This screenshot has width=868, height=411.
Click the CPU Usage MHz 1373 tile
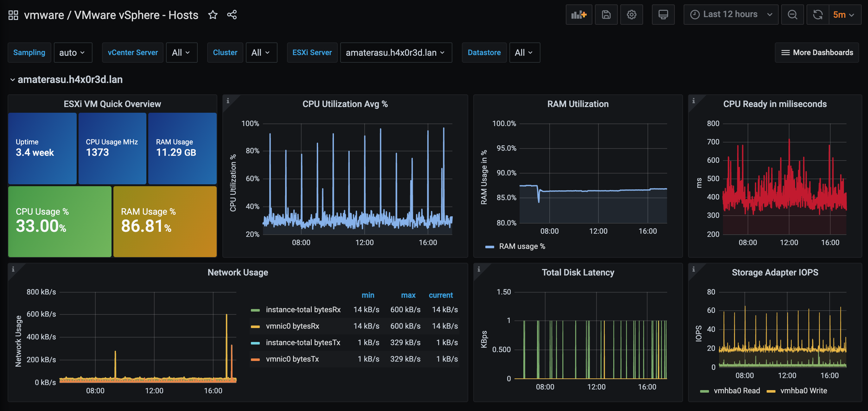coord(112,148)
